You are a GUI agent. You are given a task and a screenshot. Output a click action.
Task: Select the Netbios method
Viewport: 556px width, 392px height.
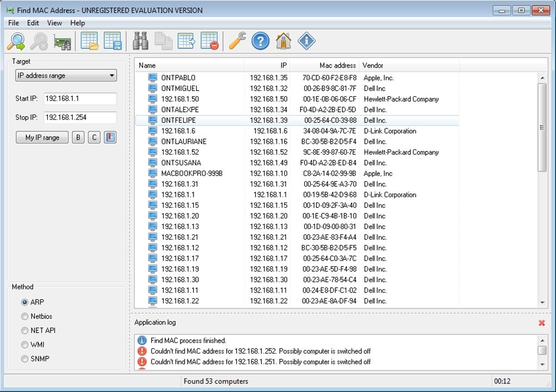point(24,316)
